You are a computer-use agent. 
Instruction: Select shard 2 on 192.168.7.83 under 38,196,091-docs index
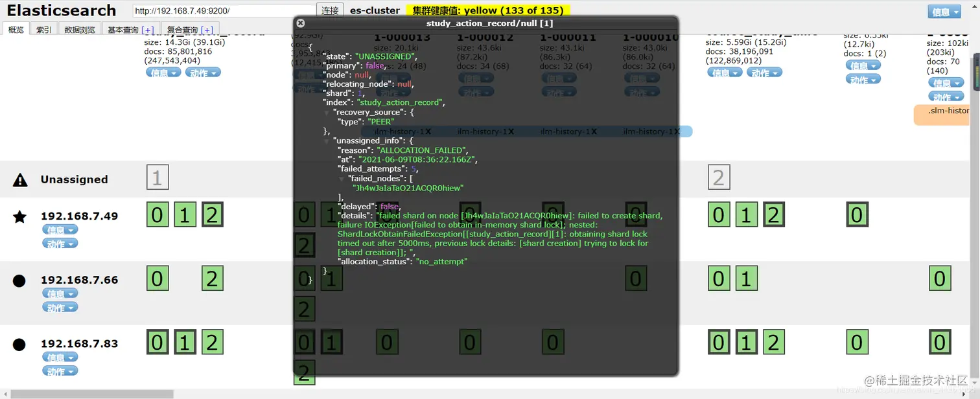(773, 342)
